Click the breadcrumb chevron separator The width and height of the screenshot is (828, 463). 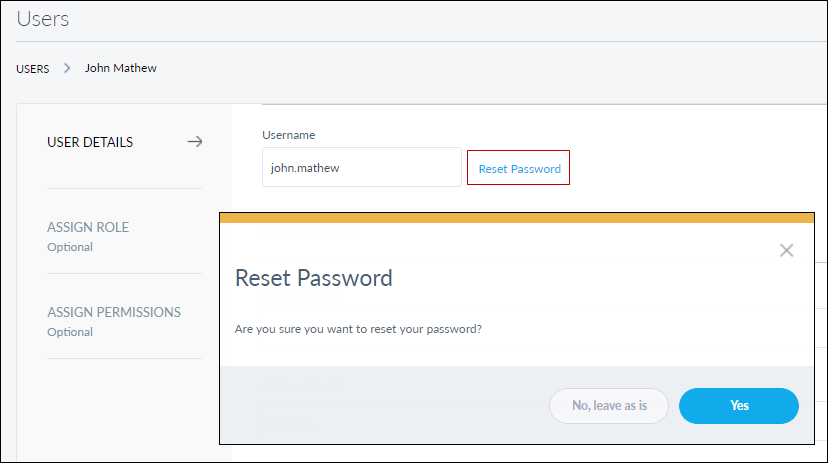[67, 68]
